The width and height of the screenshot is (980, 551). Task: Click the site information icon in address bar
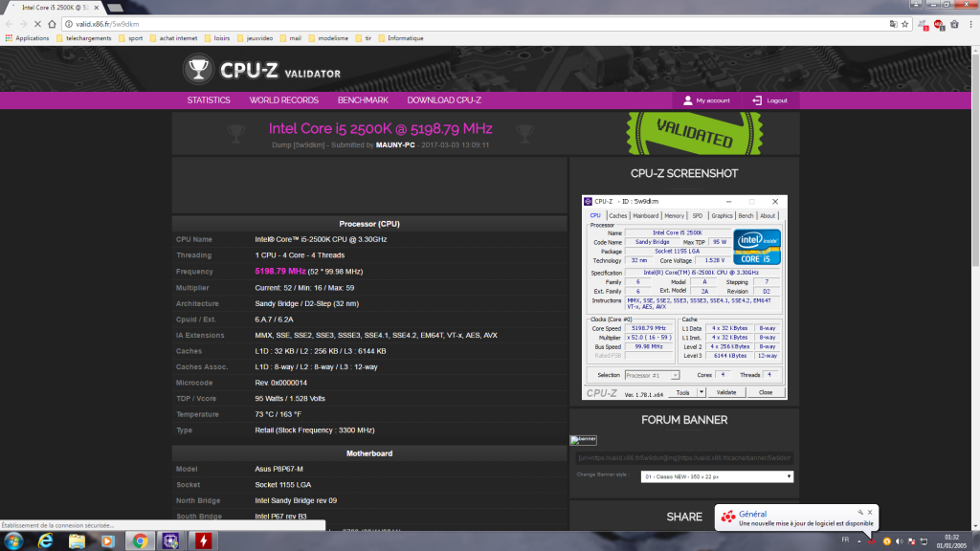(x=69, y=24)
